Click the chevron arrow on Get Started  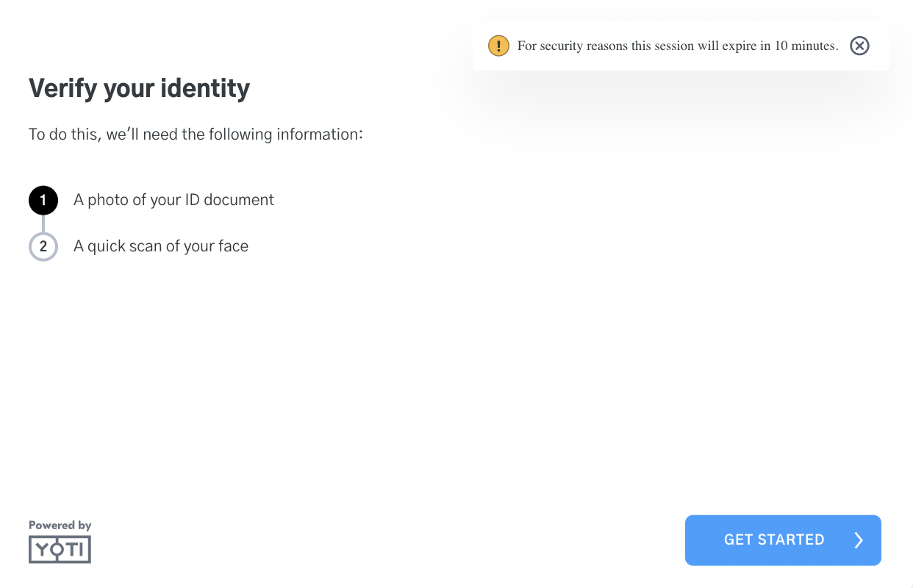859,540
